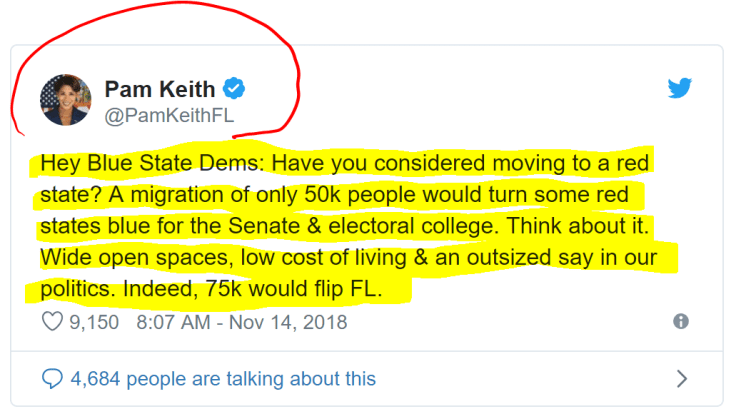View the 4,684 people talking about this

[x=222, y=379]
